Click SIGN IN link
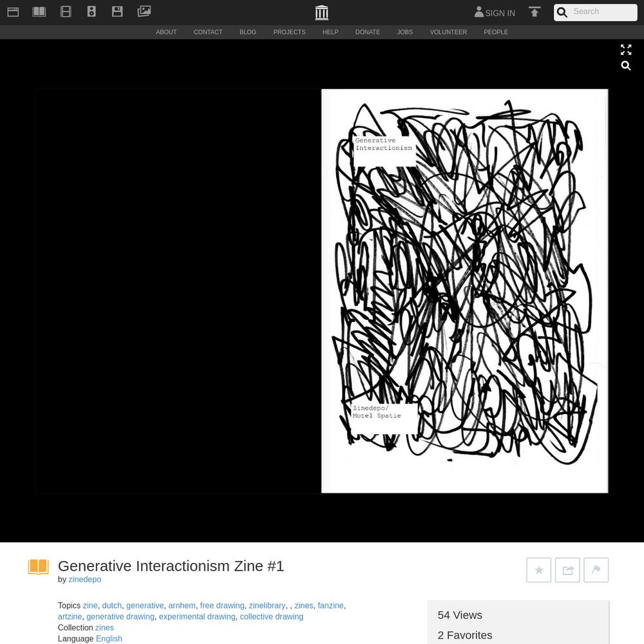This screenshot has width=644, height=644. point(495,13)
